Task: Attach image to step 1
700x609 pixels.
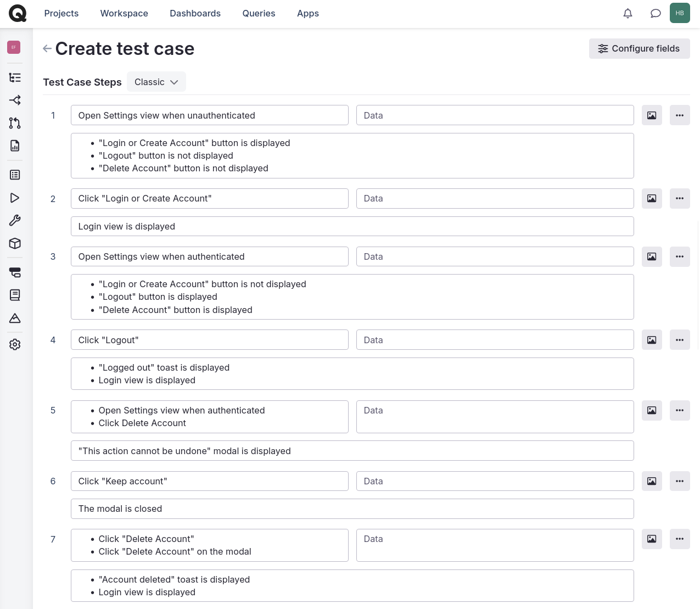Action: tap(652, 115)
